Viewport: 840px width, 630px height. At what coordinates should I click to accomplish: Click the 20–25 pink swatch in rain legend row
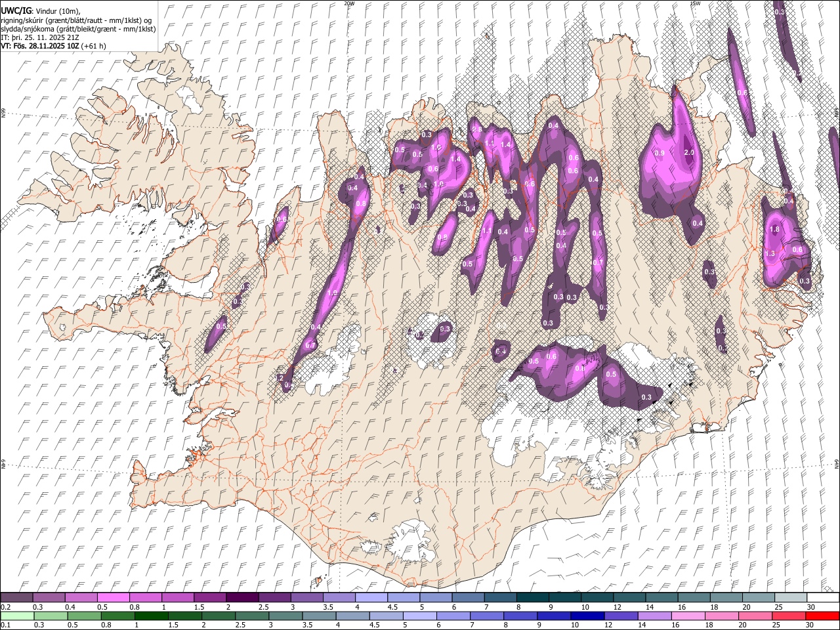point(755,616)
